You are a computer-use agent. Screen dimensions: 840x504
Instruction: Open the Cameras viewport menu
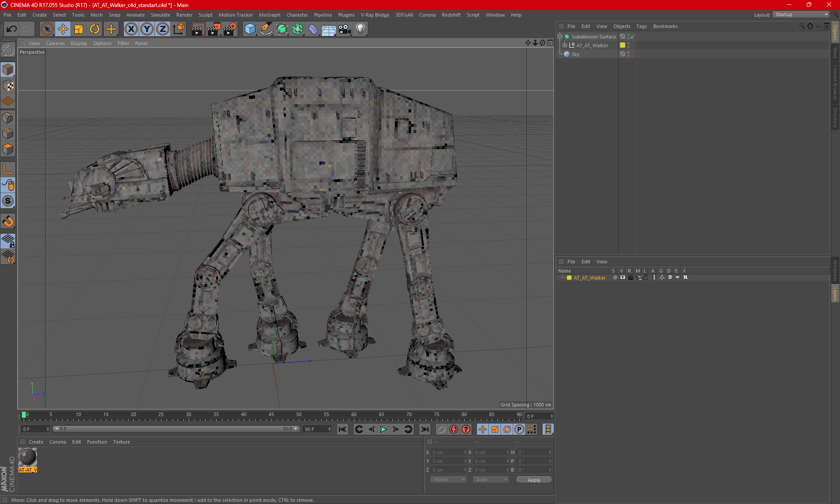[x=55, y=43]
